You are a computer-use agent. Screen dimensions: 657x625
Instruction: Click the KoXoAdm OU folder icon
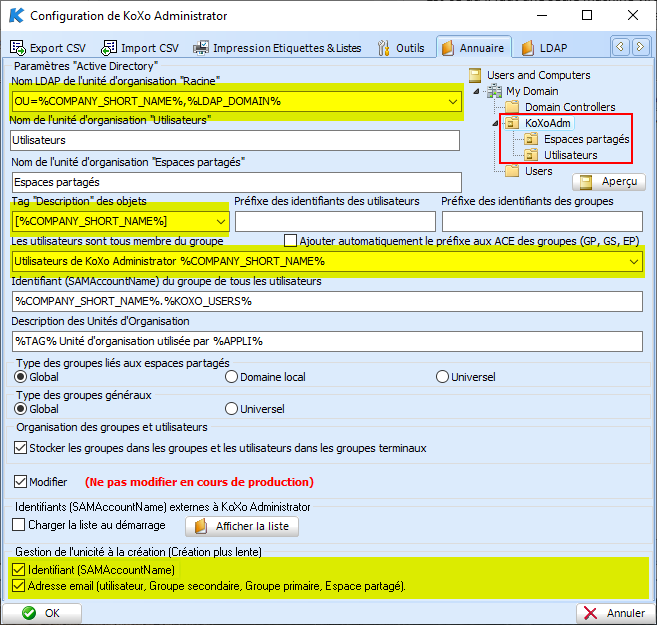pyautogui.click(x=512, y=123)
